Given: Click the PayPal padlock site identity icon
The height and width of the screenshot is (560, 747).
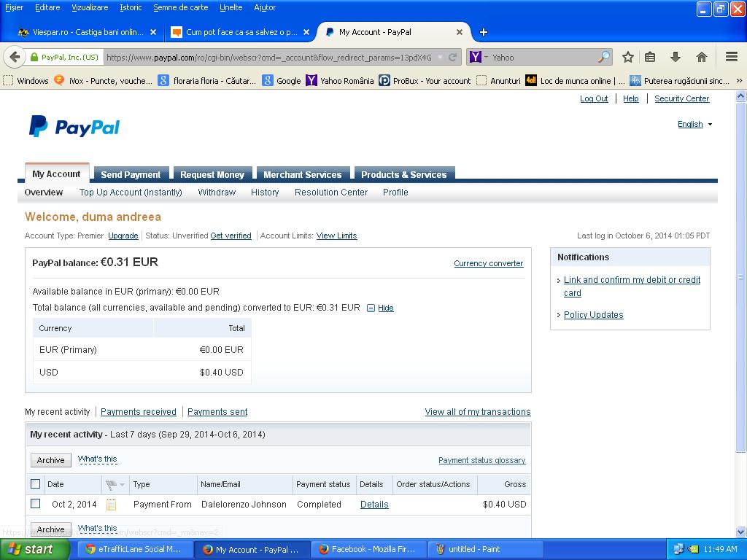Looking at the screenshot, I should coord(34,57).
